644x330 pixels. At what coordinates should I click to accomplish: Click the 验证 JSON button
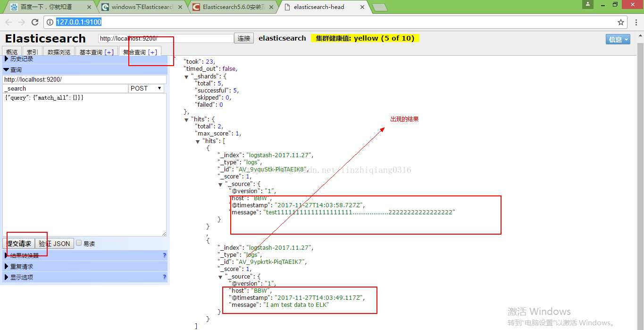tap(54, 244)
